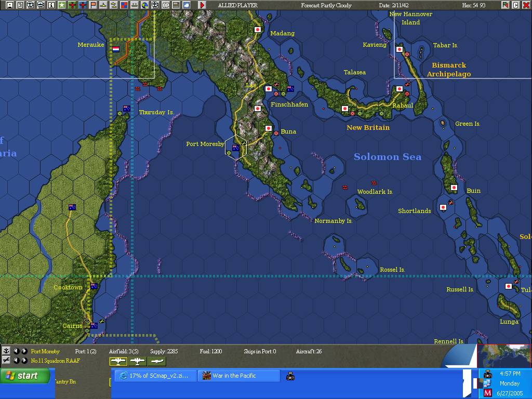Switch to War in the Pacific taskbar item

coord(239,376)
